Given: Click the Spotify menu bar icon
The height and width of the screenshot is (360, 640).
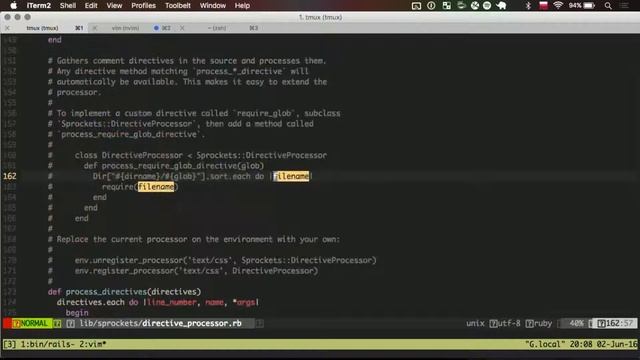Looking at the screenshot, I should pos(487,5).
